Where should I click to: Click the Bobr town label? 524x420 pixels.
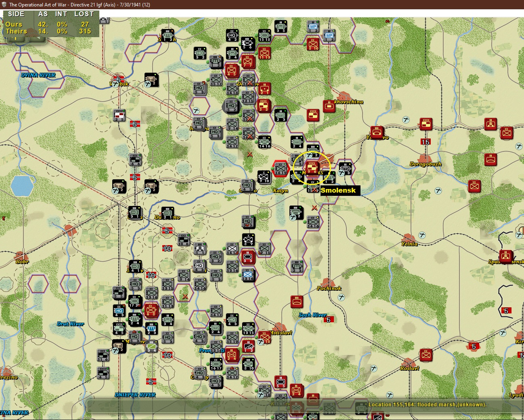tap(22, 262)
